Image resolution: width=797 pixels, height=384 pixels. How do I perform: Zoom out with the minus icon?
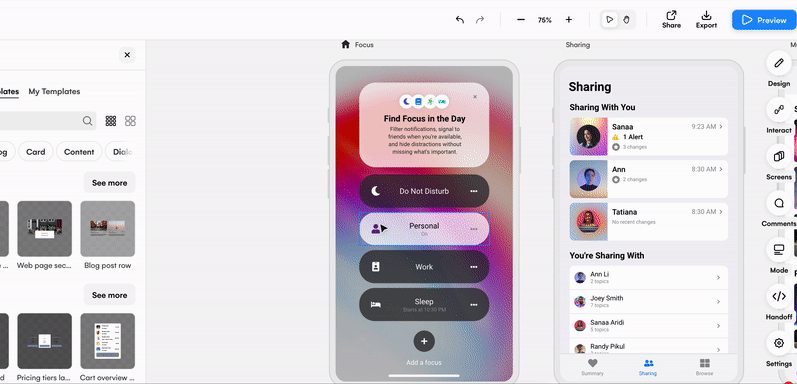pos(520,20)
